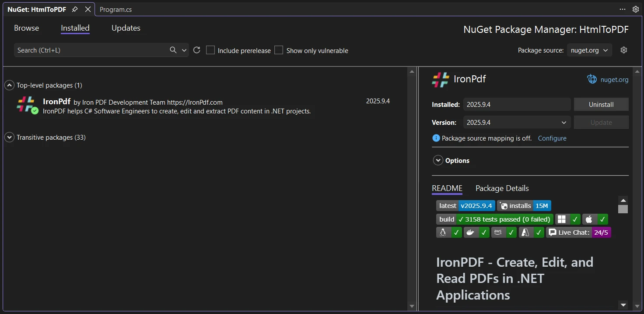Screen dimensions: 644x314
Task: Click the refresh icon beside search box
Action: (x=197, y=50)
